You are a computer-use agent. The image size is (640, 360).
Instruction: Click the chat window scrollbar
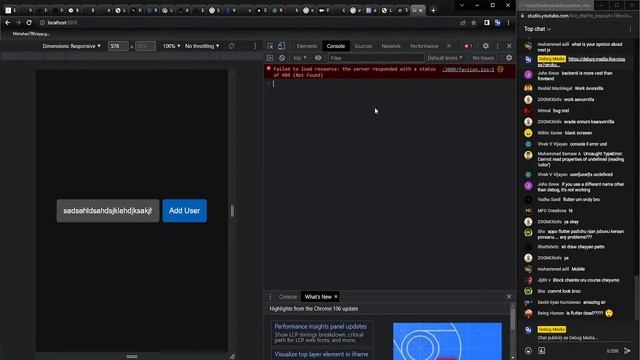pyautogui.click(x=635, y=297)
